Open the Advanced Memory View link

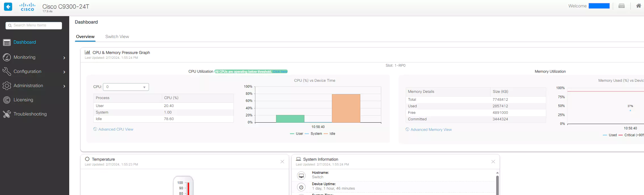[431, 130]
